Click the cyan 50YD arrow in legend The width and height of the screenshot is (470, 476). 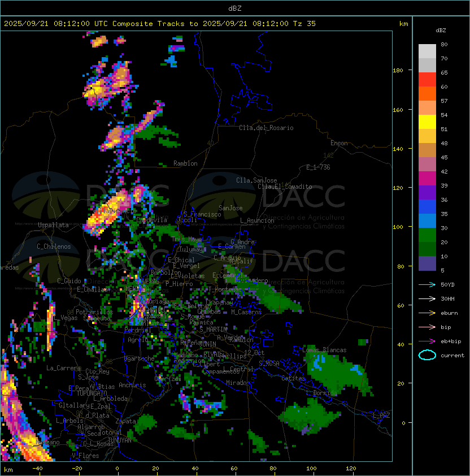[x=427, y=284]
